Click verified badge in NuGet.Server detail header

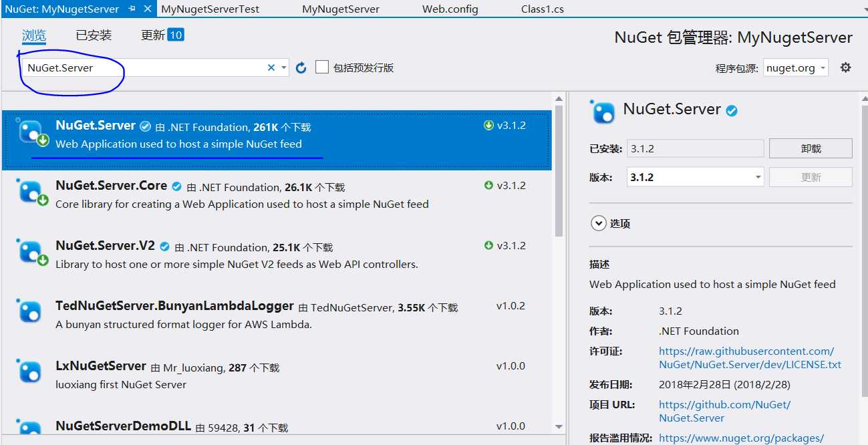click(x=732, y=111)
